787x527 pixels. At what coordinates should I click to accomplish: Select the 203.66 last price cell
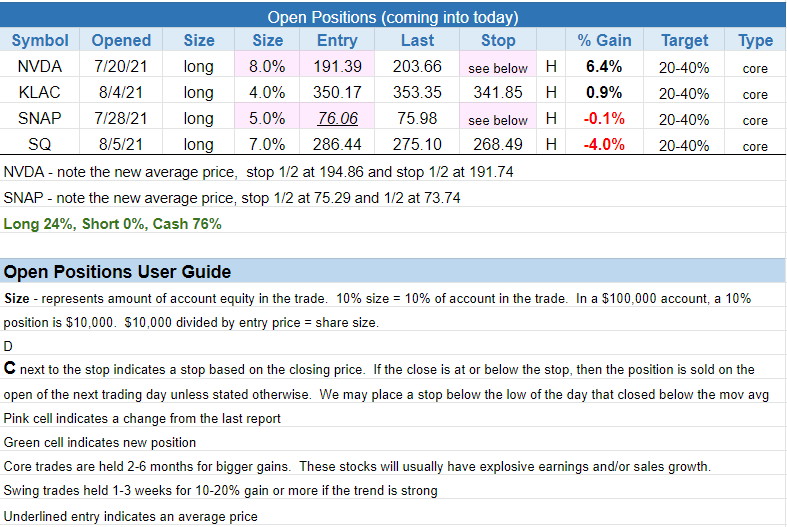[x=417, y=66]
